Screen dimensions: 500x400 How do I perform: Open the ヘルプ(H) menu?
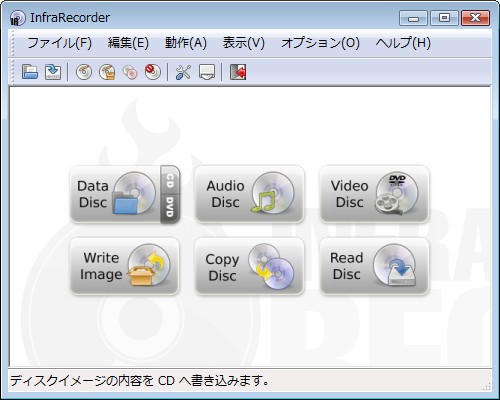403,43
